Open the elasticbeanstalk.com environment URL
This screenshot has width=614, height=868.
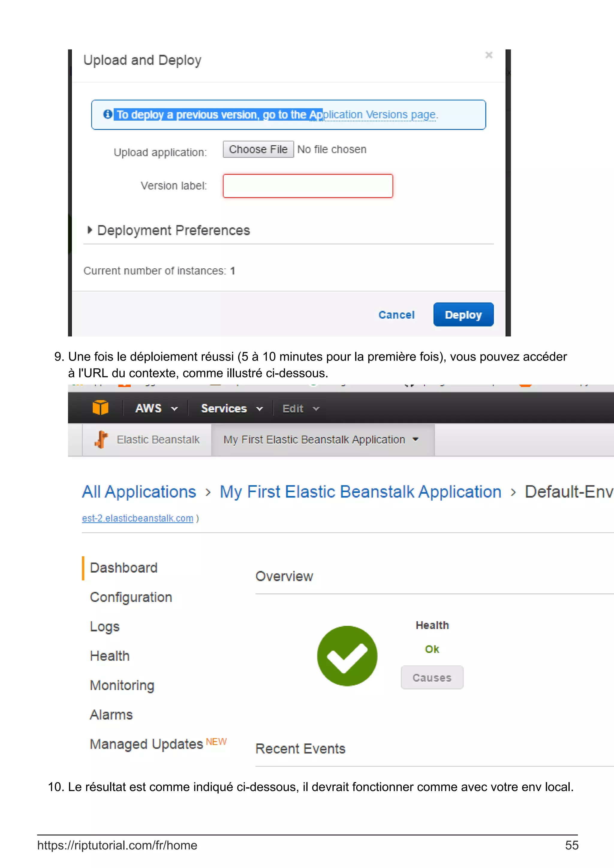coord(138,518)
